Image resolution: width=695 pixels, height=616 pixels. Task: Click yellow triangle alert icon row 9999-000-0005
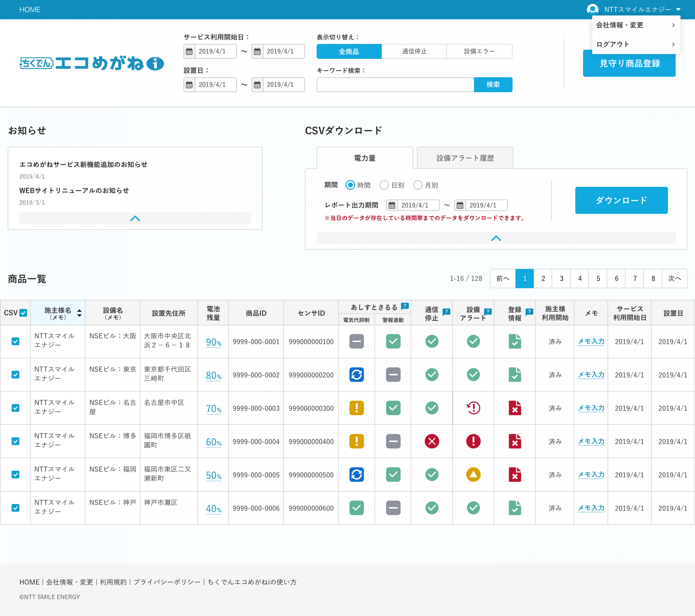[473, 475]
